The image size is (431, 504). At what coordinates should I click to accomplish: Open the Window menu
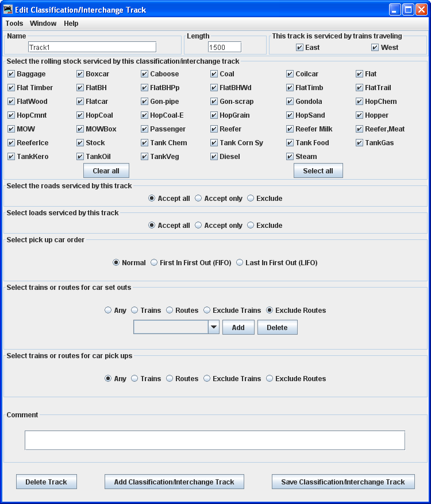[43, 24]
